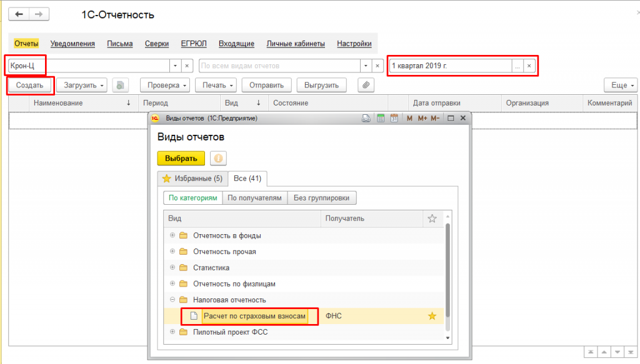Switch grouping to По получателям
Image resolution: width=640 pixels, height=364 pixels.
(254, 198)
